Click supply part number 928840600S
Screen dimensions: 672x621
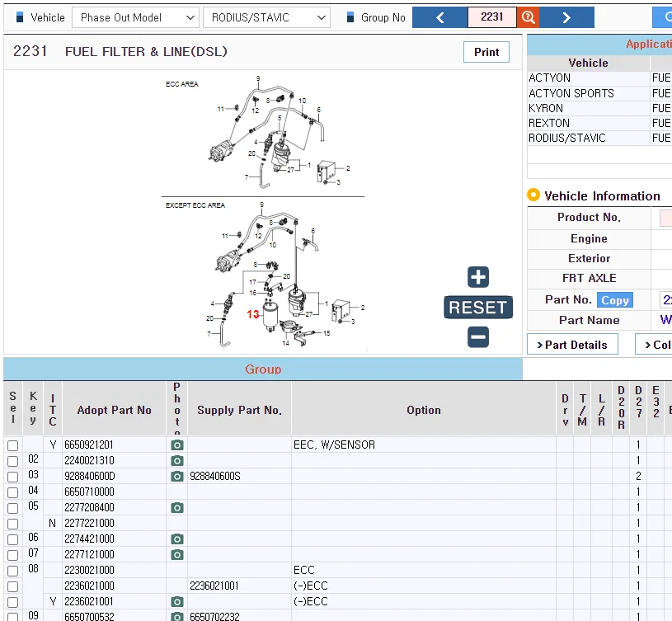coord(215,476)
